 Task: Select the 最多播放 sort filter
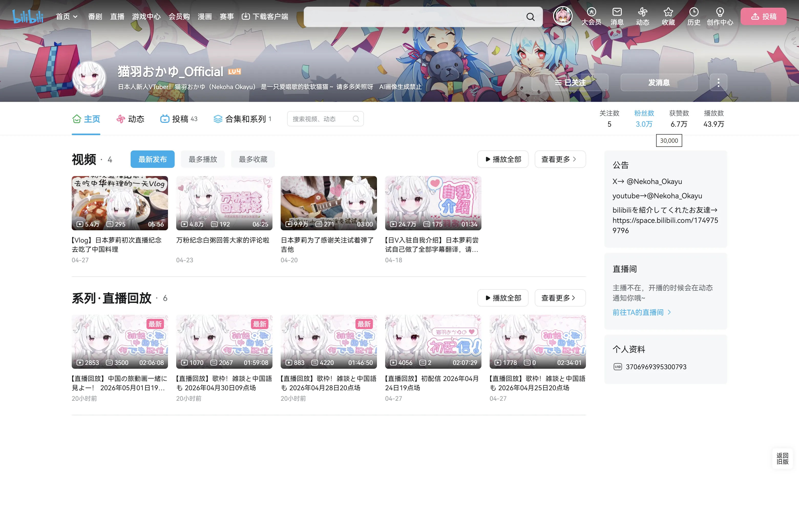click(x=203, y=159)
